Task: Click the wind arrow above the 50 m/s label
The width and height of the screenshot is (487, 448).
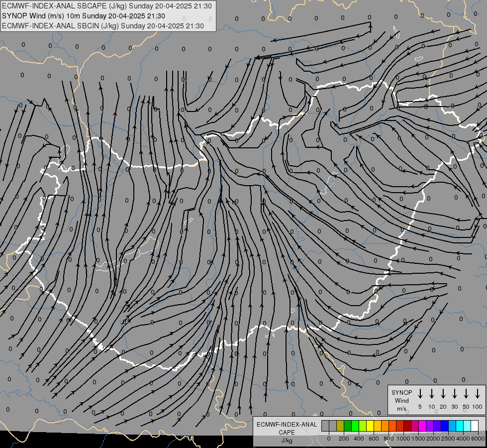Action: (x=466, y=393)
